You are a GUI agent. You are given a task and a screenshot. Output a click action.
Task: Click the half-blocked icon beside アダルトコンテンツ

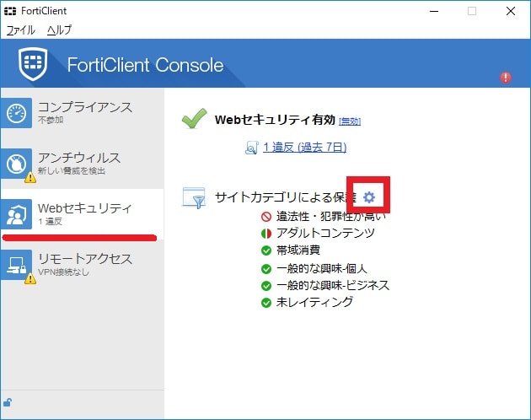(266, 234)
